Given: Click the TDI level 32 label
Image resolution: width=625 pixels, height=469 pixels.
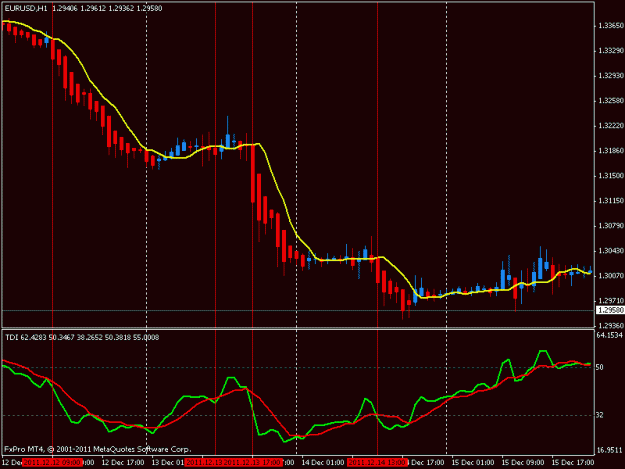Looking at the screenshot, I should pos(599,415).
